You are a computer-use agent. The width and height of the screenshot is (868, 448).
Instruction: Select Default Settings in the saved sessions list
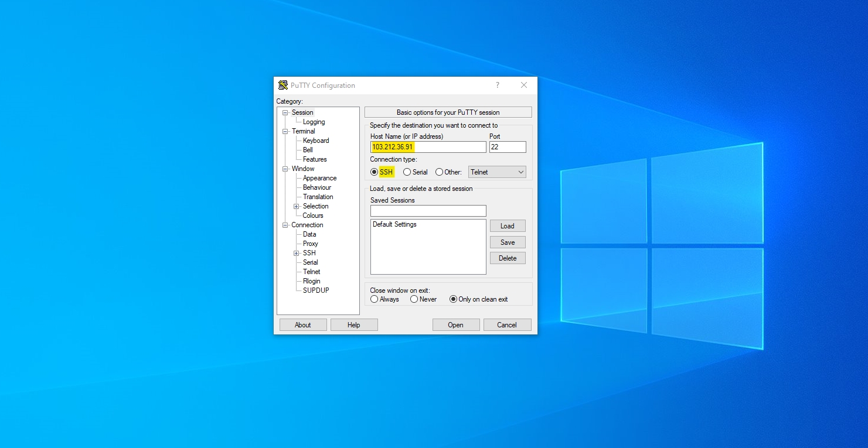(x=394, y=224)
